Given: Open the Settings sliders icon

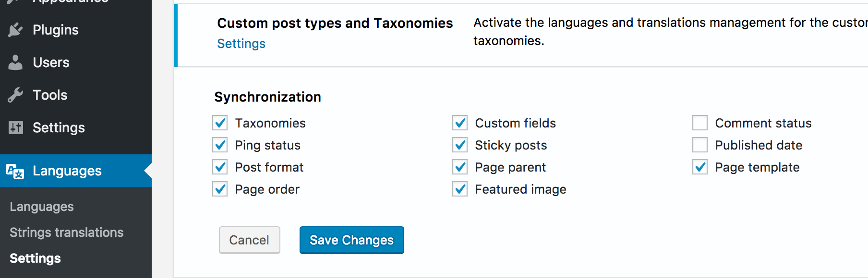Looking at the screenshot, I should [x=16, y=127].
